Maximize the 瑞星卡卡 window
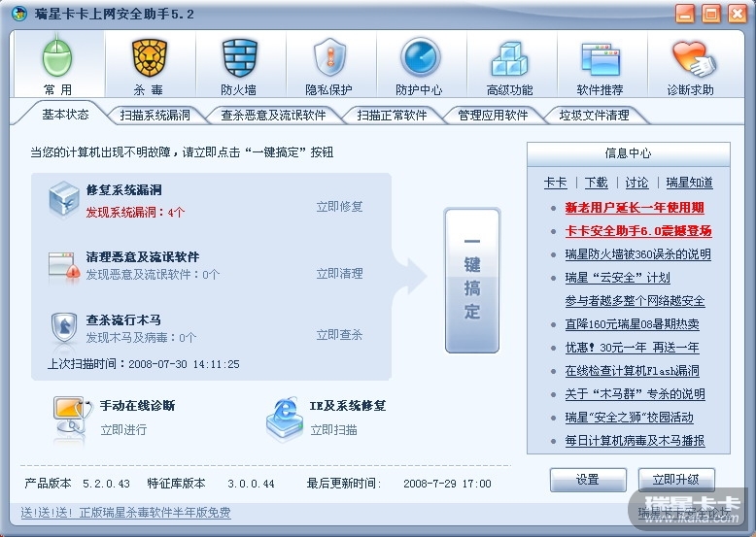 pyautogui.click(x=711, y=14)
